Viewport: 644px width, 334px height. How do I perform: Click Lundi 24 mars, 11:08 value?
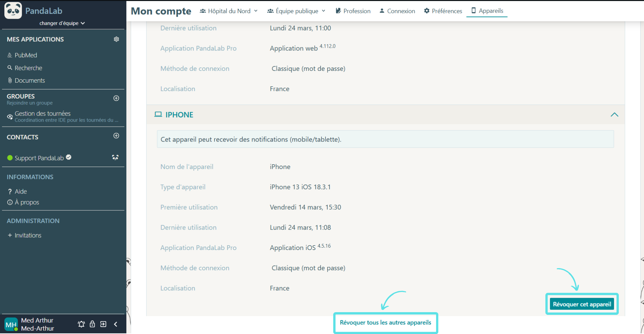click(300, 227)
